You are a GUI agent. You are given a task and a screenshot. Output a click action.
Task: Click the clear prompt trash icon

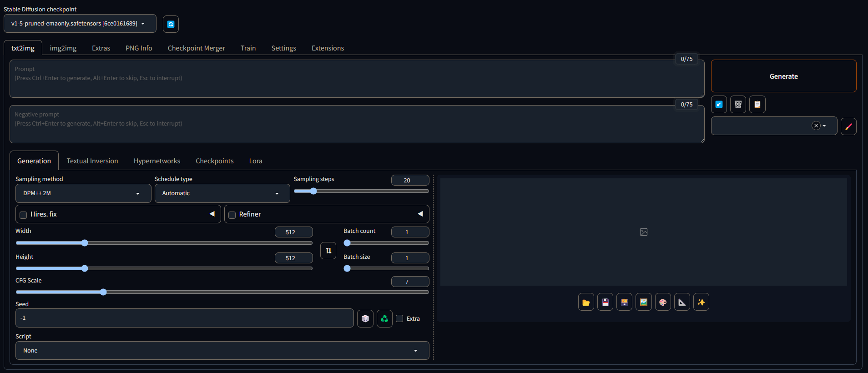[738, 105]
